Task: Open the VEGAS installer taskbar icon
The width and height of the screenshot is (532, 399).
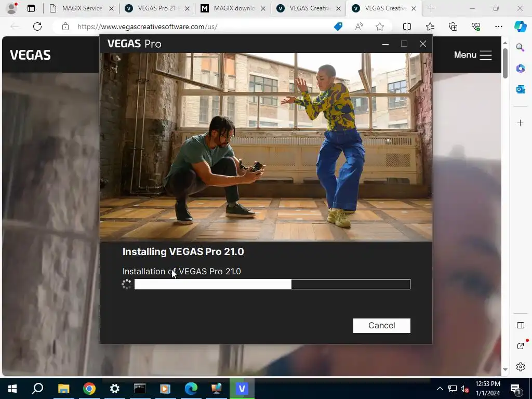Action: [242, 389]
